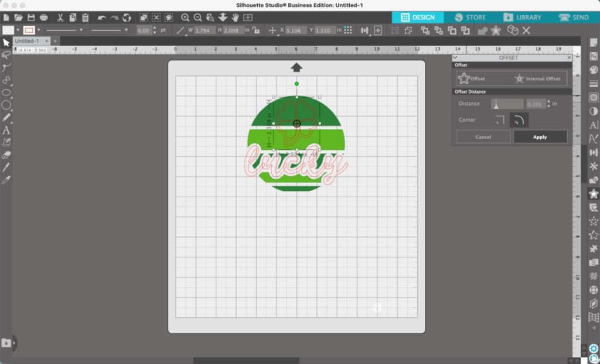Add a new document tab

(55, 41)
